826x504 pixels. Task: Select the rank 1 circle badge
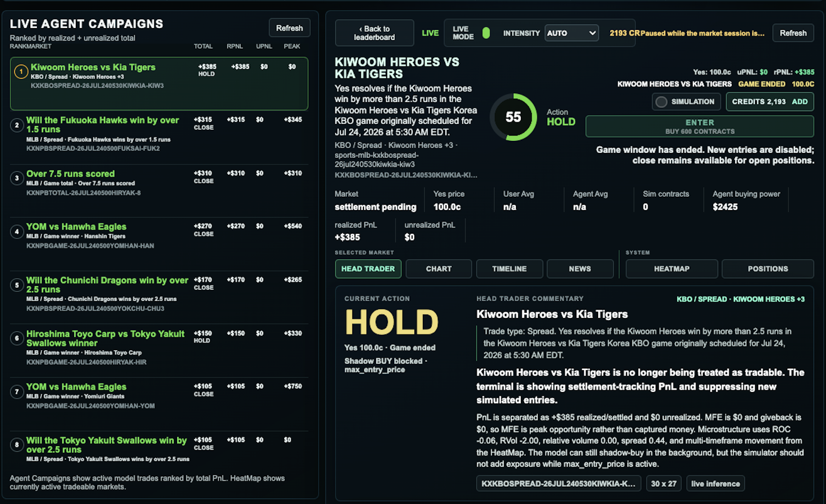21,71
